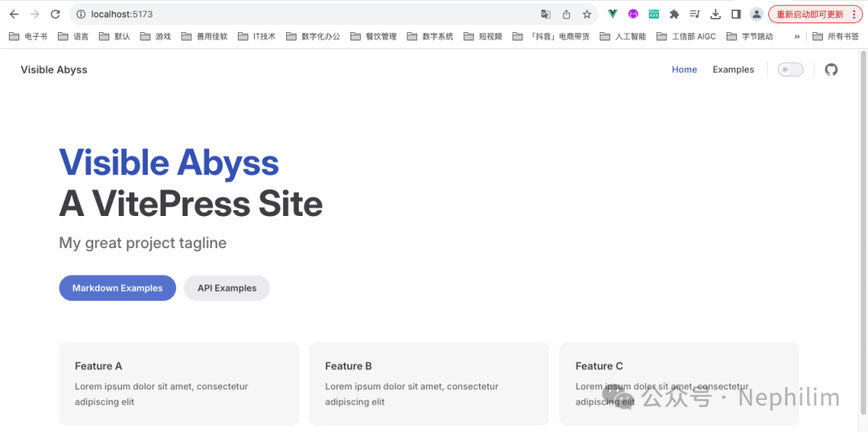The image size is (868, 432).
Task: Go forward with the browser forward arrow
Action: [x=35, y=14]
